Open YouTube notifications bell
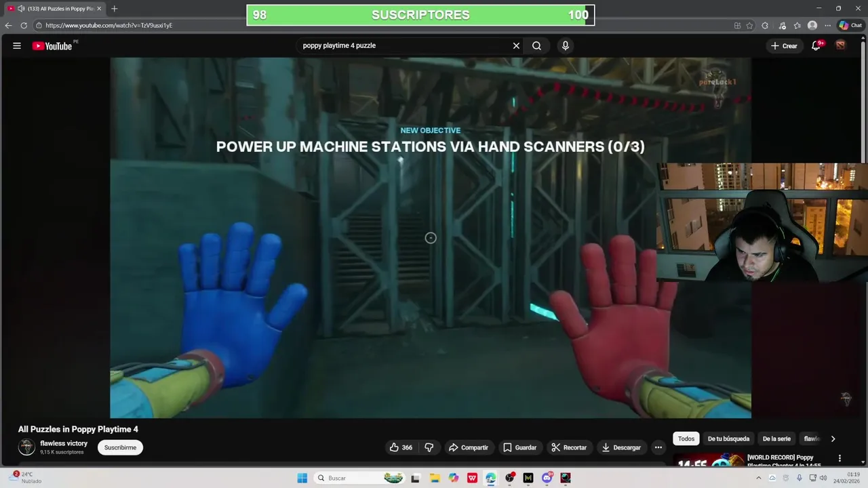 pyautogui.click(x=816, y=46)
